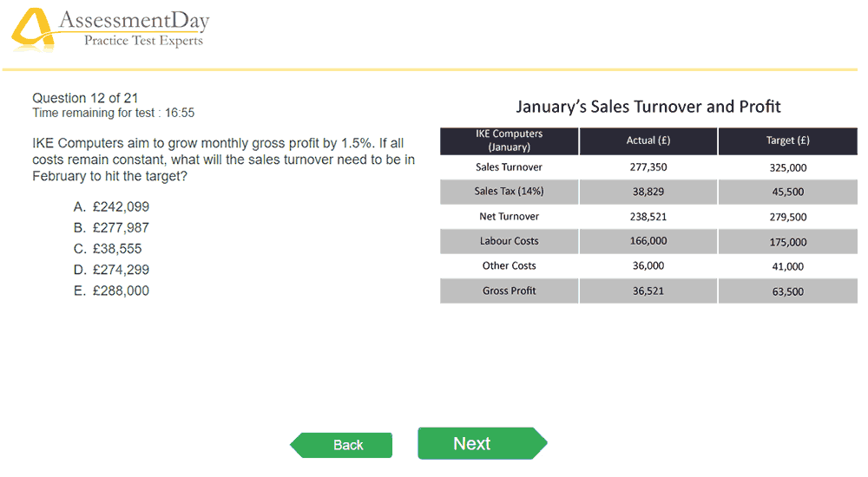Select answer B £277,987

(111, 228)
